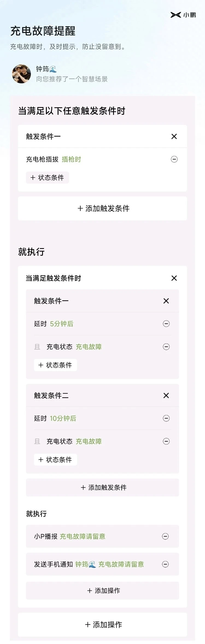Viewport: 205px width, 644px height.
Task: Edit the 5分钟后 delay value
Action: (x=61, y=324)
